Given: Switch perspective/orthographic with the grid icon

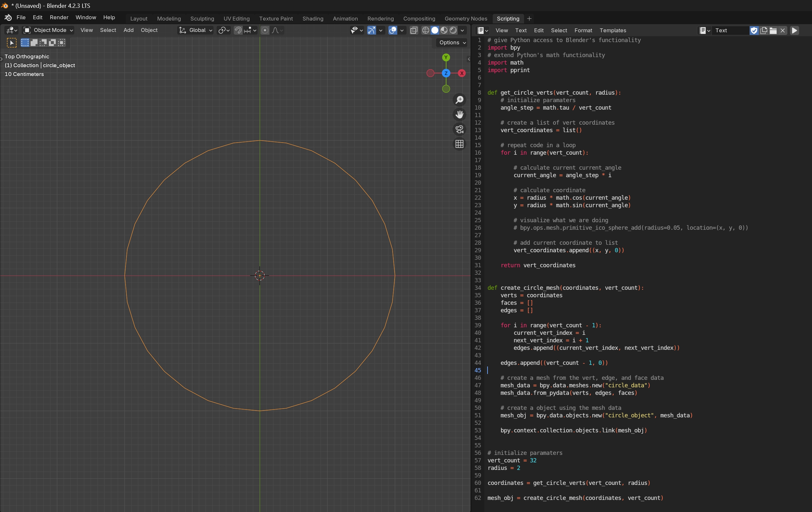Looking at the screenshot, I should (459, 144).
